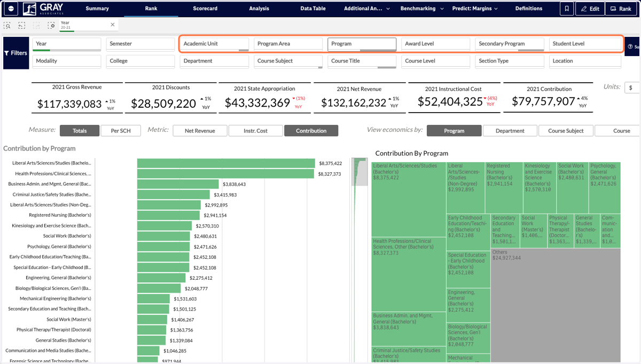Remove the Year 20-21 selection chip

[x=112, y=25]
